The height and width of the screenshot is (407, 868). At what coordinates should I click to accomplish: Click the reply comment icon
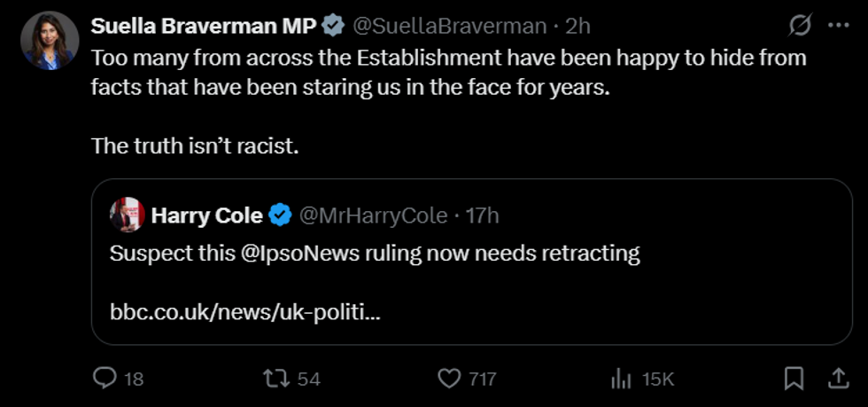(x=105, y=379)
